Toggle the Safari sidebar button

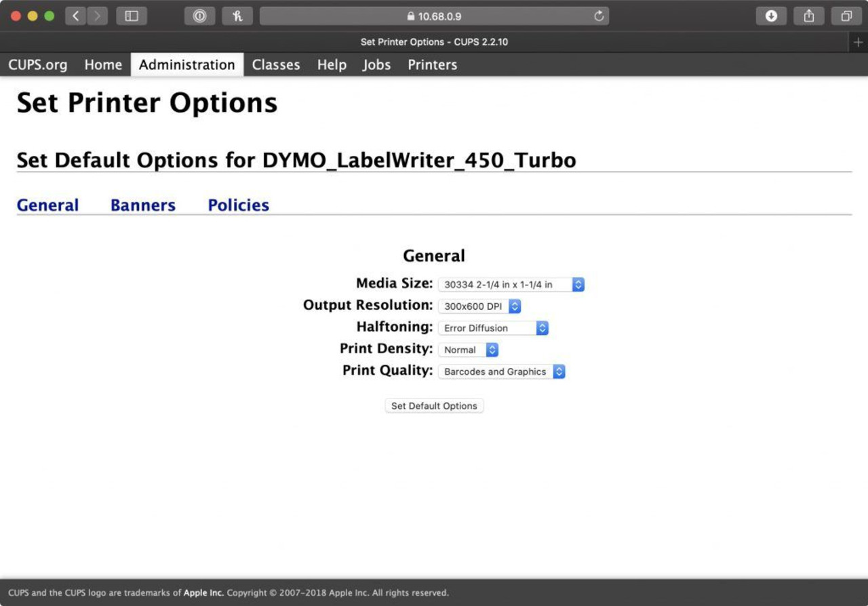pos(132,16)
